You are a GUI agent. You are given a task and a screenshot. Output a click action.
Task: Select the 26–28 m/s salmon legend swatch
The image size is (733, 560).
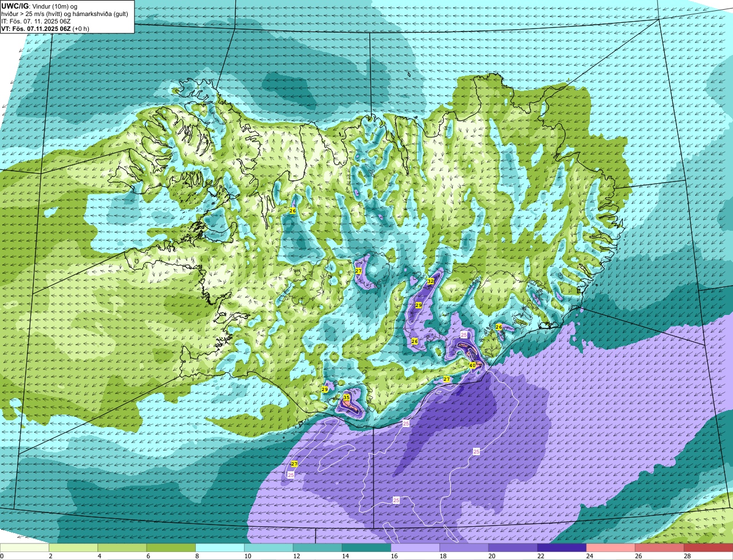click(660, 547)
